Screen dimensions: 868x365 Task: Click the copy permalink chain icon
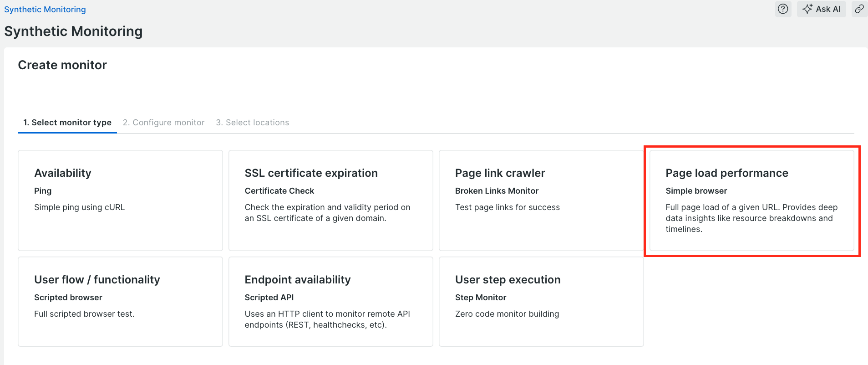pos(859,9)
